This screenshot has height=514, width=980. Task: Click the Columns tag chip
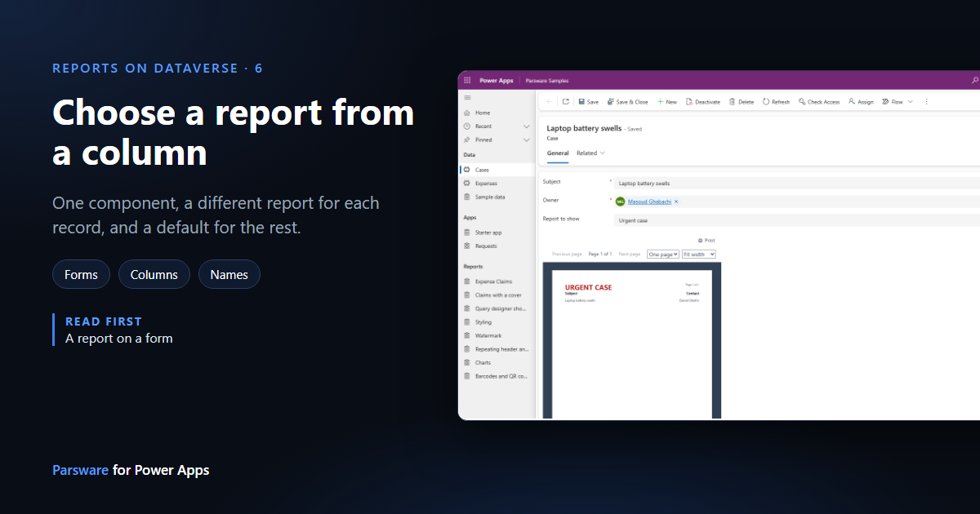click(x=154, y=275)
